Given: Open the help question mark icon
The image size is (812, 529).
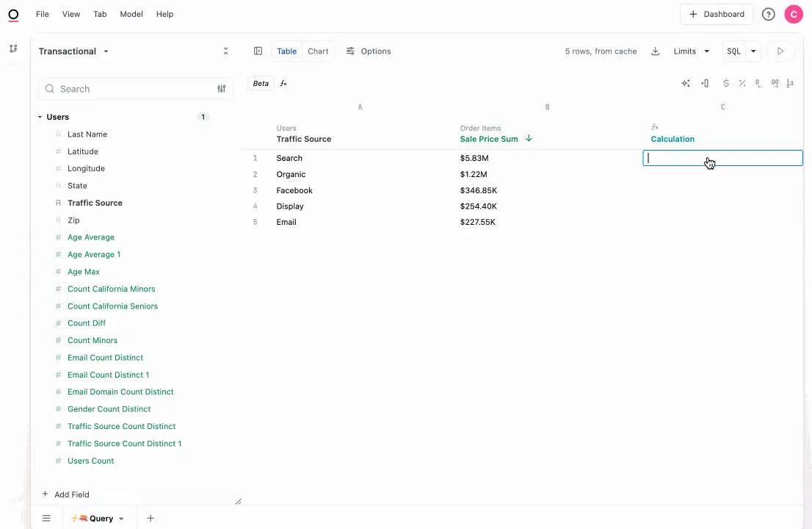Looking at the screenshot, I should click(768, 14).
